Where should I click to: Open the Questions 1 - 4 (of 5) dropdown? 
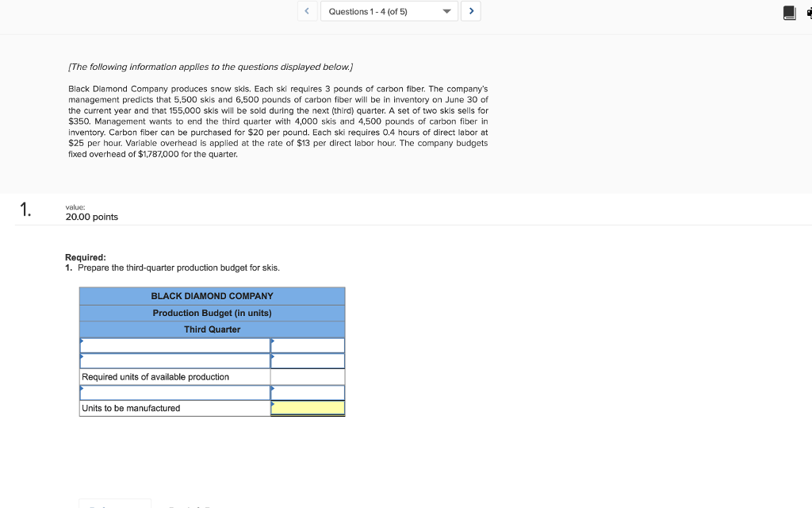[389, 11]
